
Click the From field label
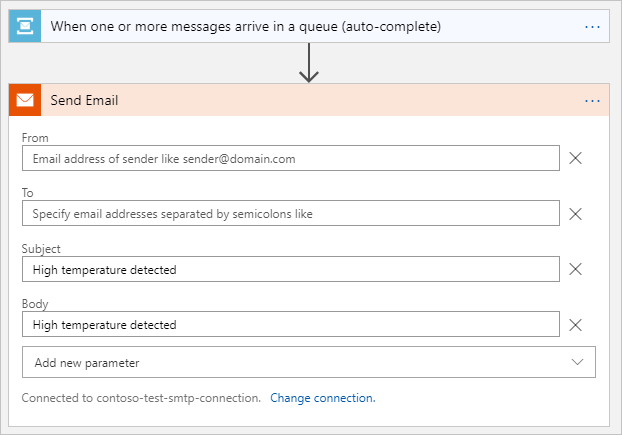[35, 138]
